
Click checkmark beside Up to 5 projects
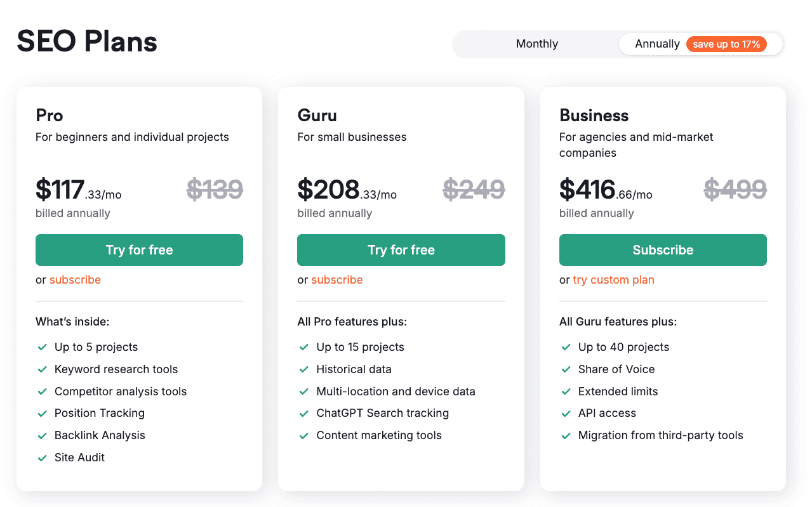pyautogui.click(x=43, y=347)
